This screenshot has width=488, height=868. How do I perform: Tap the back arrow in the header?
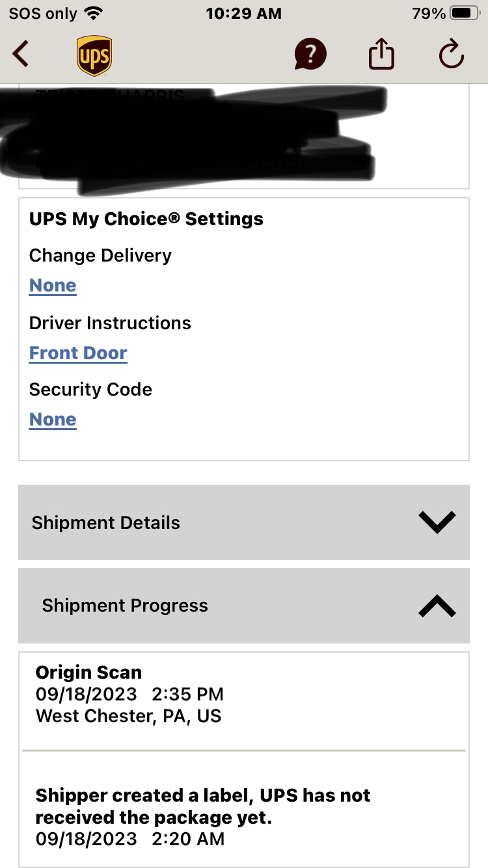click(x=21, y=54)
